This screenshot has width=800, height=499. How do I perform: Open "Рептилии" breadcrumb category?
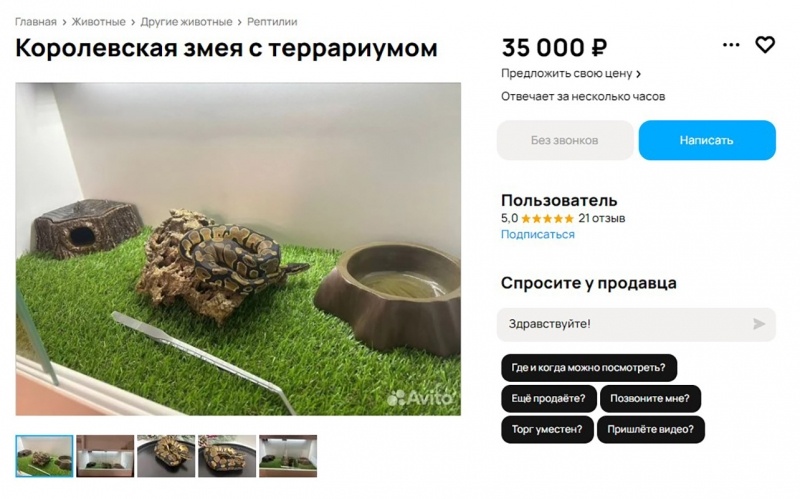tap(272, 22)
